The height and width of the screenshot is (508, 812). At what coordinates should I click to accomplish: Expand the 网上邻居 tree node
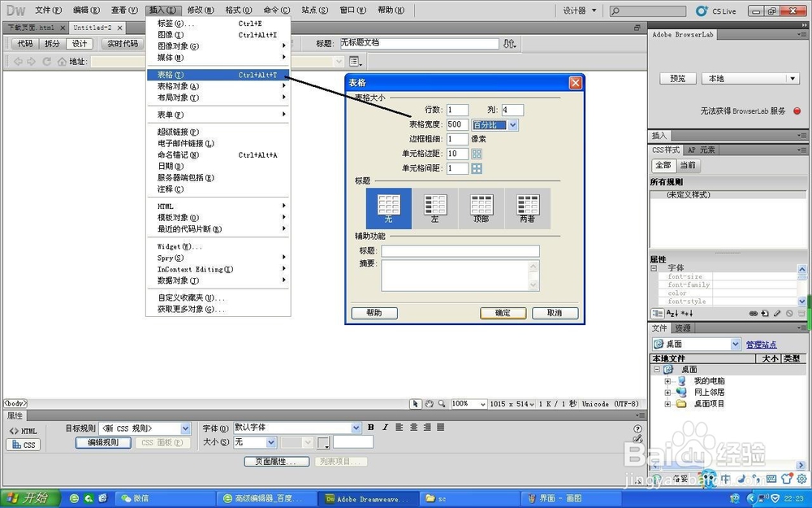(x=667, y=393)
